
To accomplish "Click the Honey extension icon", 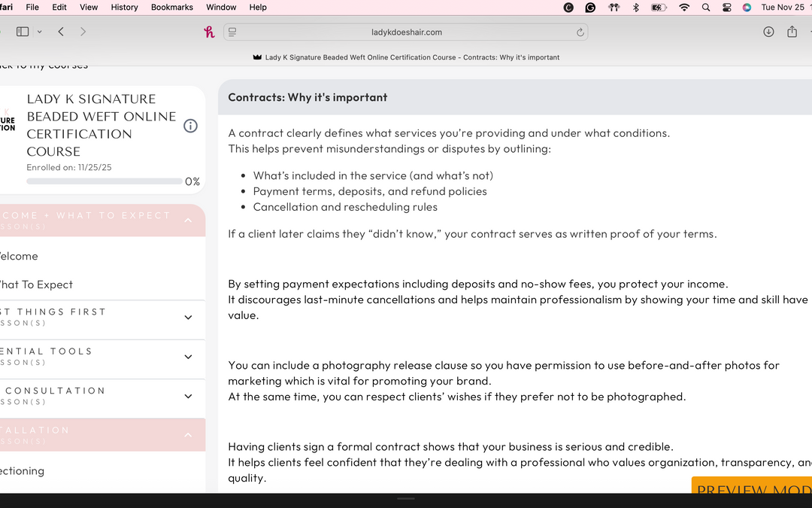I will point(209,32).
